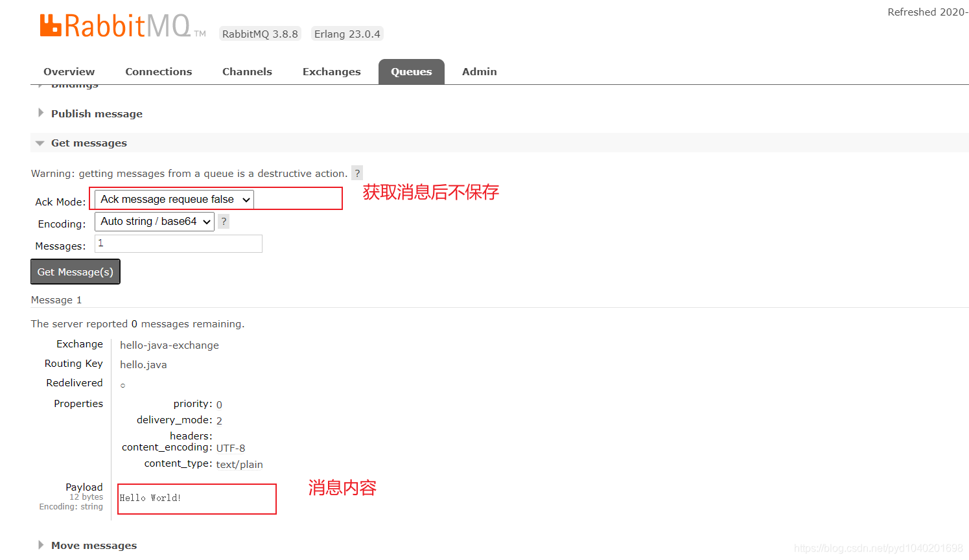Image resolution: width=969 pixels, height=560 pixels.
Task: Go to the Connections tab
Action: point(159,72)
